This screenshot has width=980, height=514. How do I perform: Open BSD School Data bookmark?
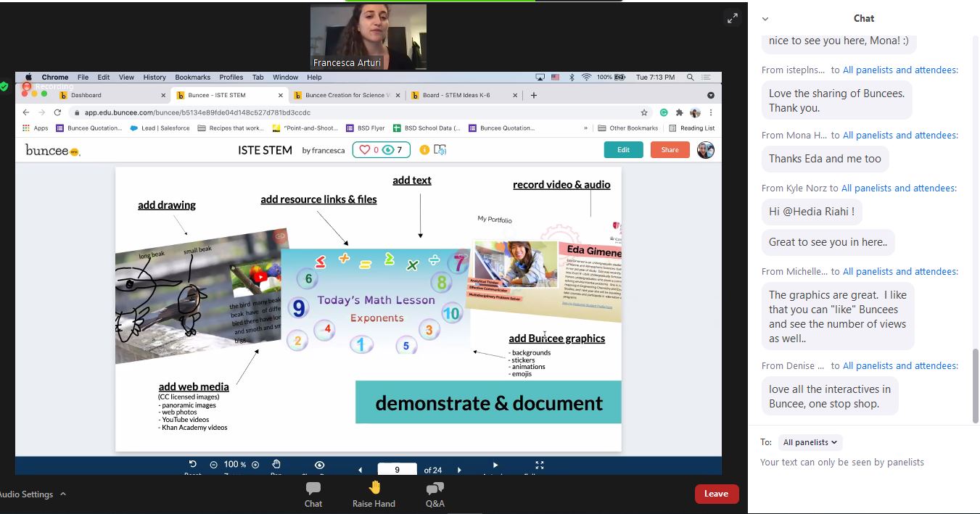tap(427, 128)
